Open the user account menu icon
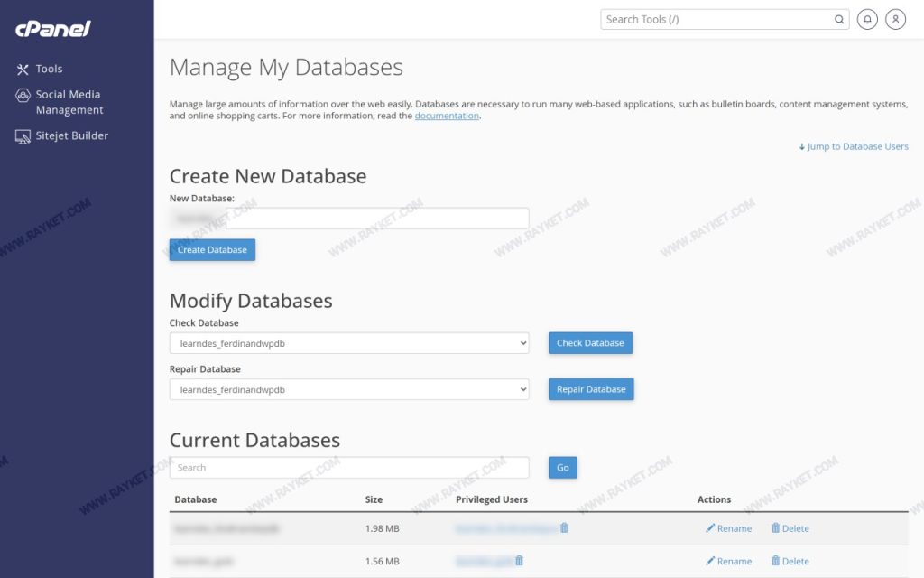The width and height of the screenshot is (924, 578). (x=895, y=20)
